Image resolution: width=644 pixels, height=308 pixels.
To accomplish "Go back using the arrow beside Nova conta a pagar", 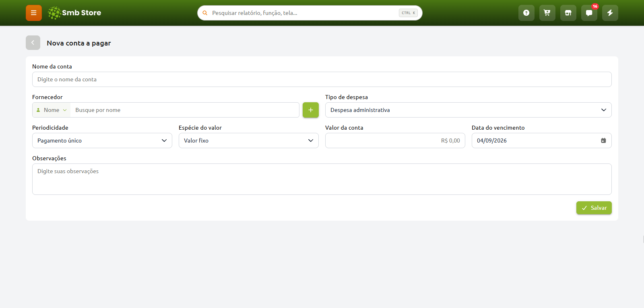I will [x=33, y=43].
